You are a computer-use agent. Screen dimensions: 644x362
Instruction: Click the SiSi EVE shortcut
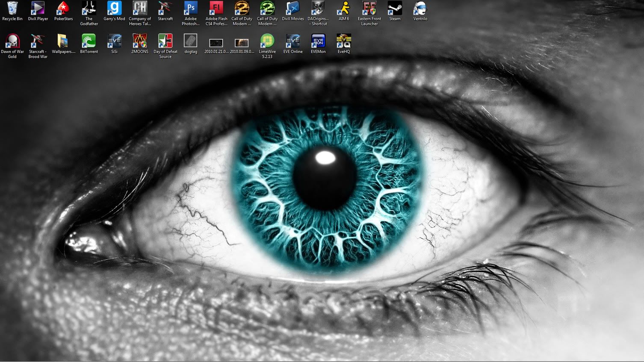114,41
